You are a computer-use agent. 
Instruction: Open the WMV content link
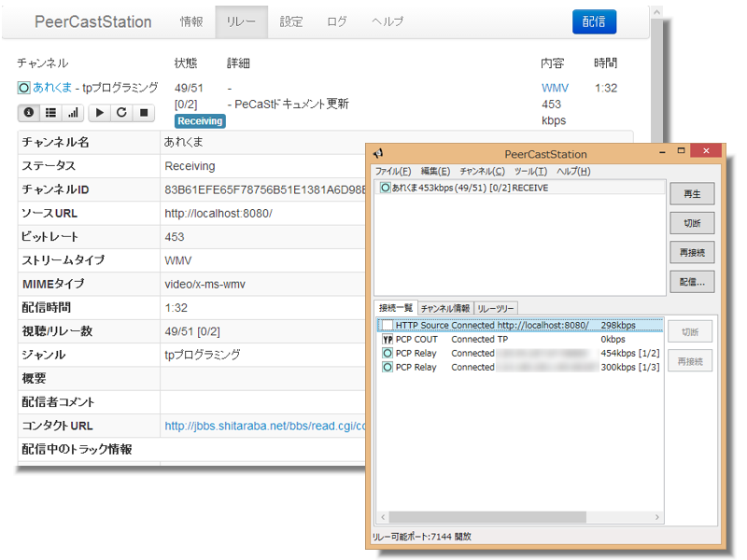pos(555,88)
